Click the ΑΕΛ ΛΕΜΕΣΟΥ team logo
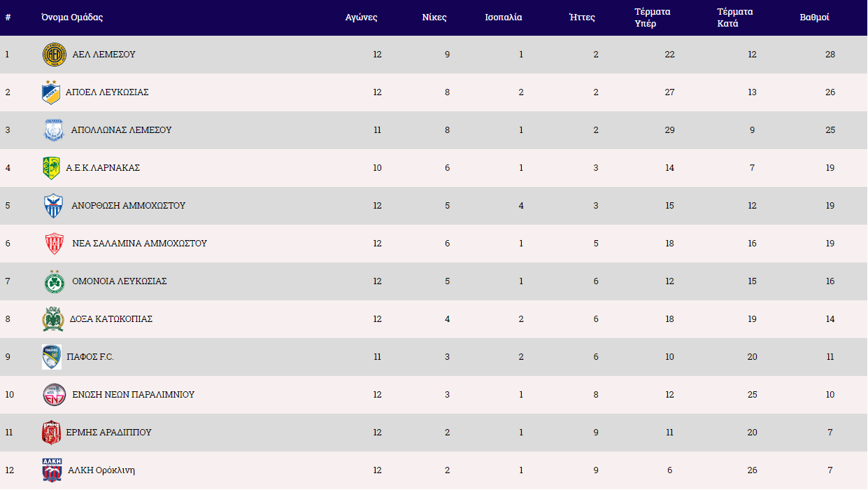The image size is (868, 490). pos(54,55)
